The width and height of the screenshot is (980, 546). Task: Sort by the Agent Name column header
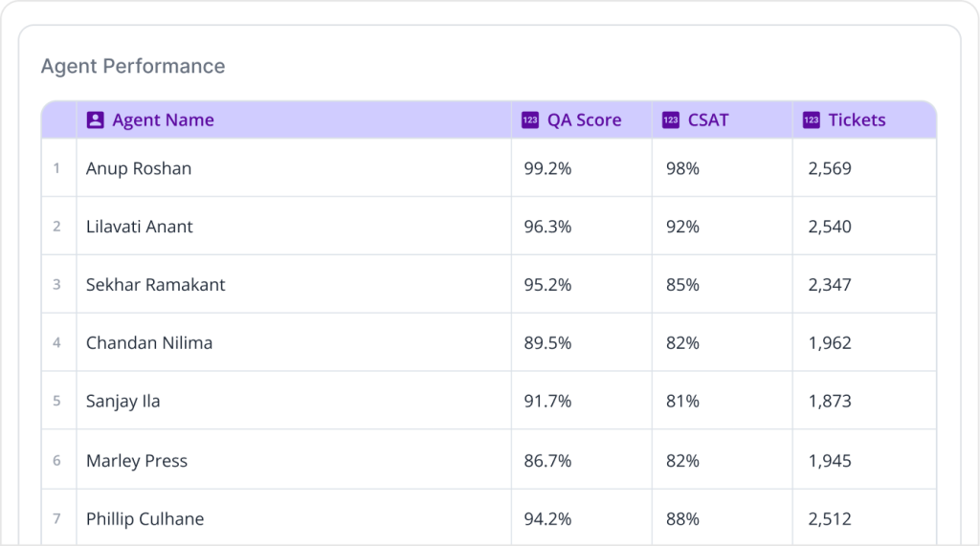click(x=294, y=120)
